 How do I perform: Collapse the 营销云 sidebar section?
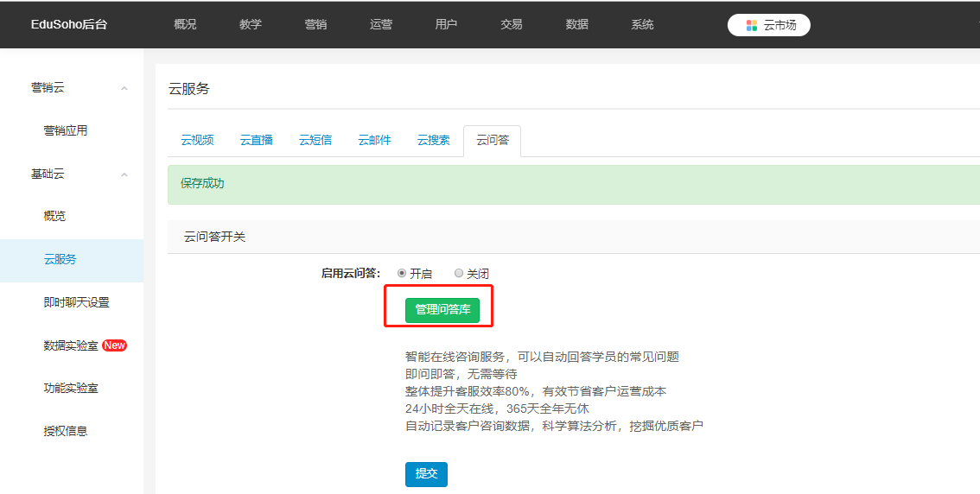pos(124,88)
